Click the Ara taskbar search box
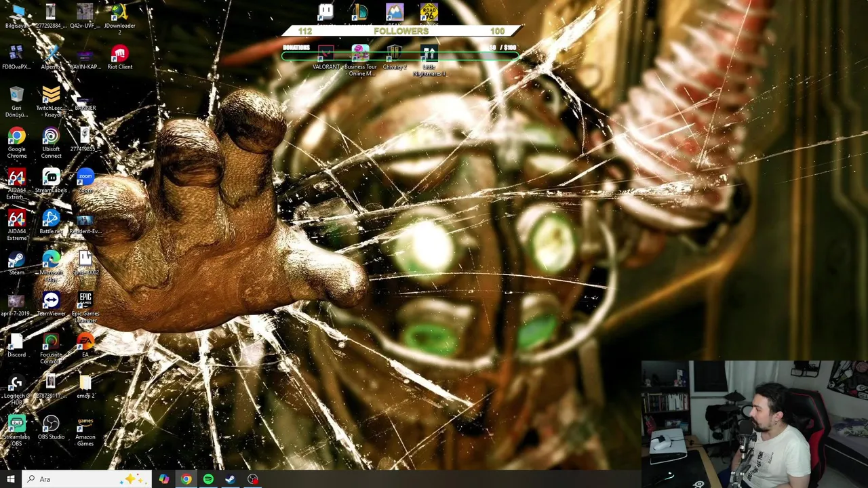This screenshot has height=488, width=868. 86,479
